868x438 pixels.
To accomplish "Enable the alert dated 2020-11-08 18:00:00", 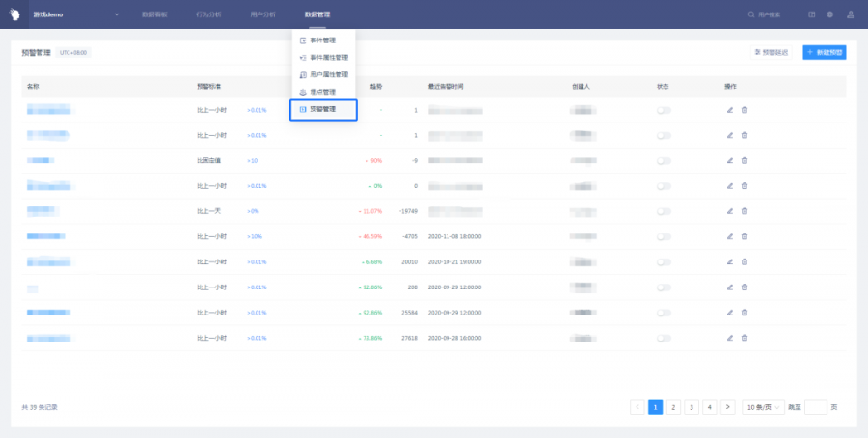I will coord(664,236).
